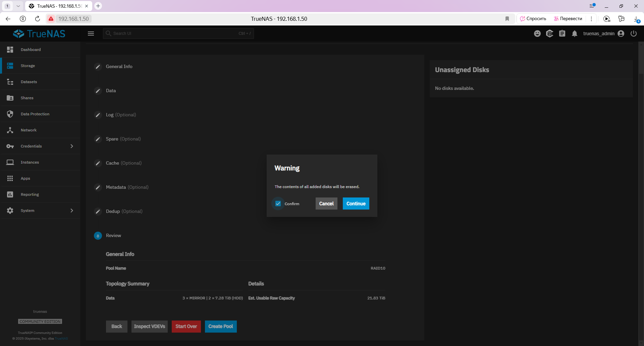Screen dimensions: 644x346
Task: Click the Shares sidebar icon
Action: 10,98
